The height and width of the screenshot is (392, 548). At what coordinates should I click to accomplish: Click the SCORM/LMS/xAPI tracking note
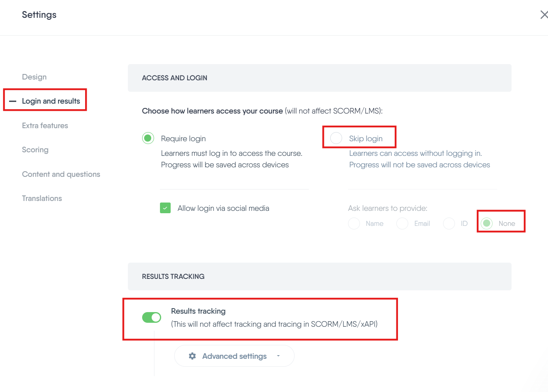(274, 324)
